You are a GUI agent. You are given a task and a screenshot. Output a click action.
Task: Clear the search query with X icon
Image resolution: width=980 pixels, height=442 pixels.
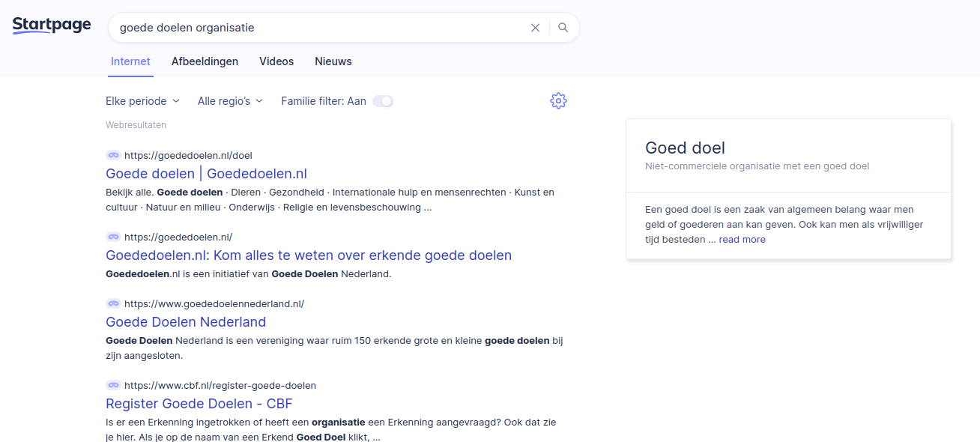(535, 28)
